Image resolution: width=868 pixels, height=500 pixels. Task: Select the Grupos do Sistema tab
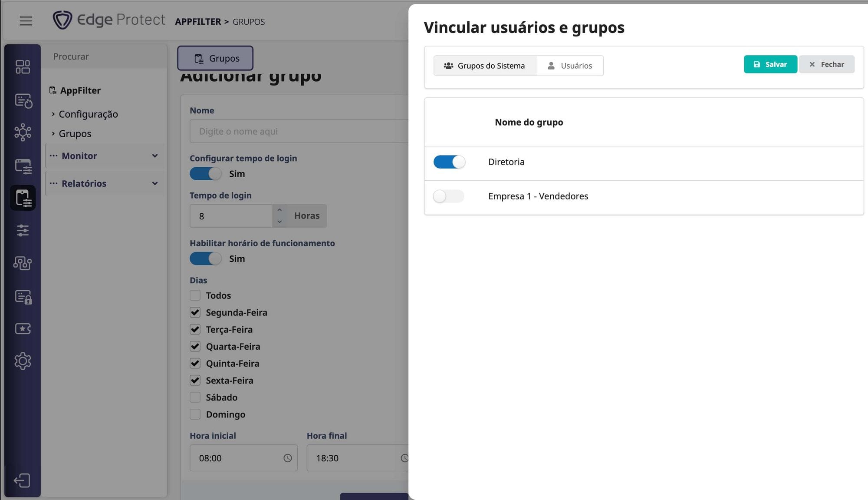485,66
